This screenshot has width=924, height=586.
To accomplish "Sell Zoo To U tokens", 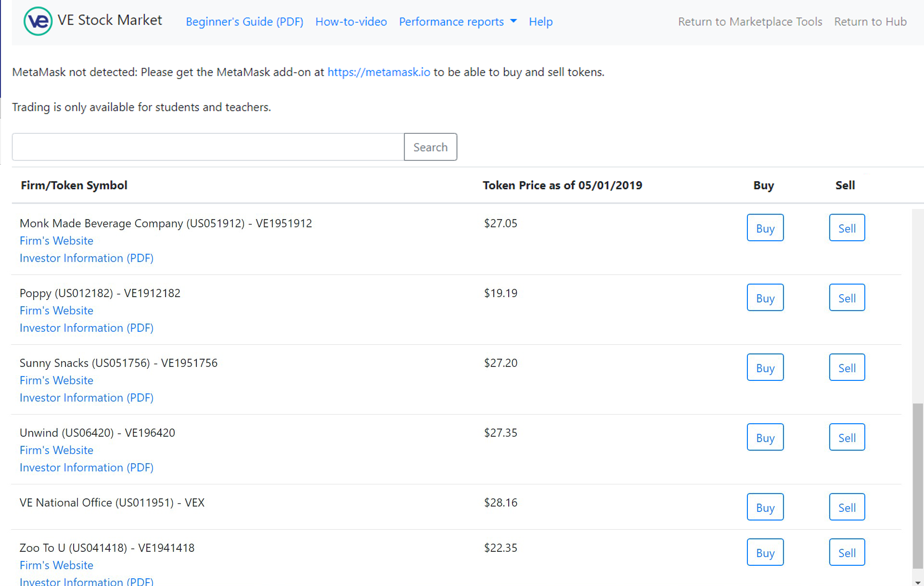I will point(847,552).
